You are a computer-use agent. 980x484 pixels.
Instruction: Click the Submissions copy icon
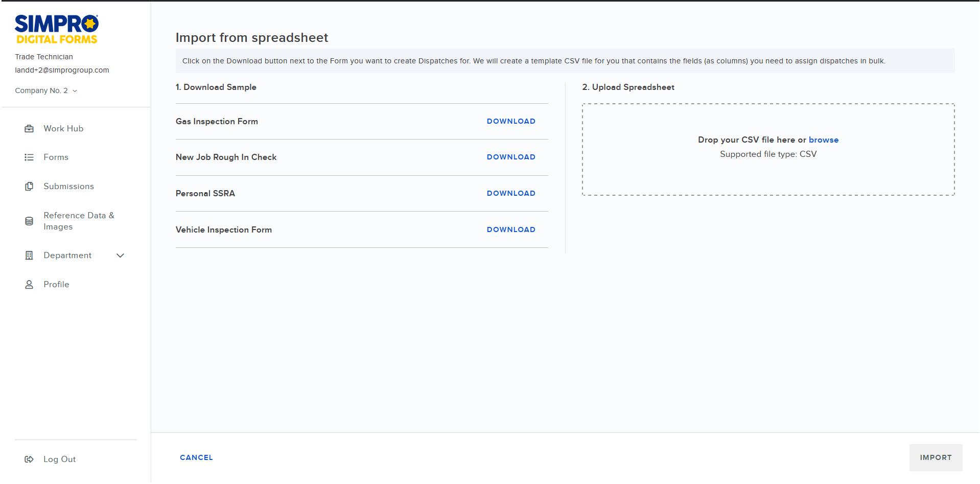[29, 187]
